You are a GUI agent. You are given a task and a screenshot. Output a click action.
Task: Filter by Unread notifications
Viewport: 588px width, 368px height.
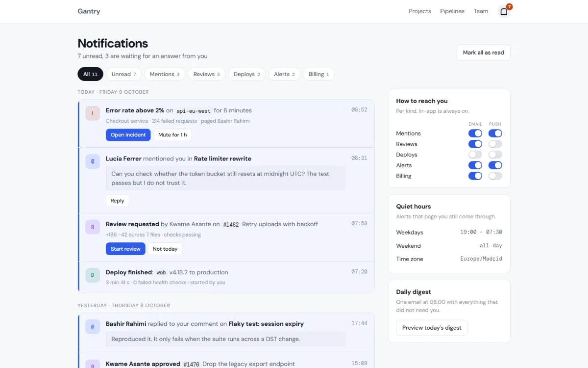point(124,74)
